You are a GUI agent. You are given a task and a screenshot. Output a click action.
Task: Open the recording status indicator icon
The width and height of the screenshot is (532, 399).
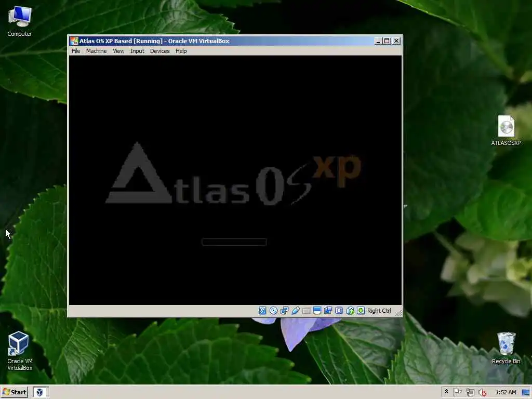click(328, 311)
